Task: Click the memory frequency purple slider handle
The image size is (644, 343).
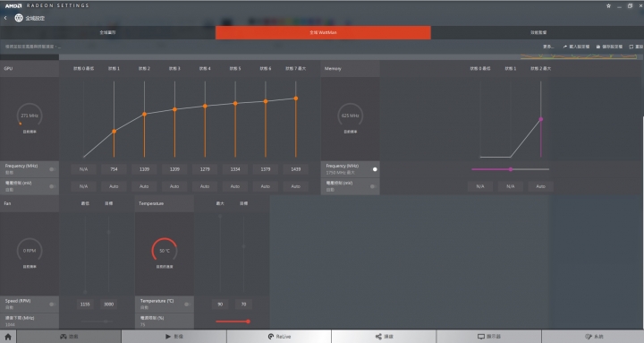Action: [511, 169]
